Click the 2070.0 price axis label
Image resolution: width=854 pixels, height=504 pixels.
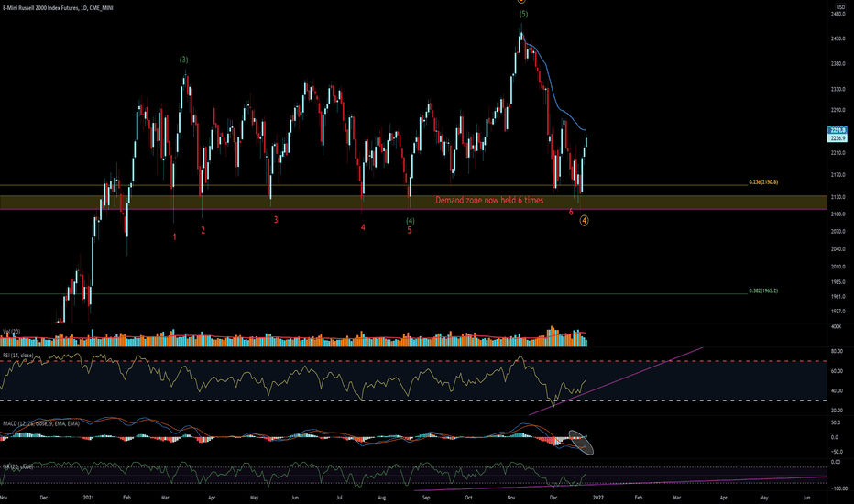point(838,232)
